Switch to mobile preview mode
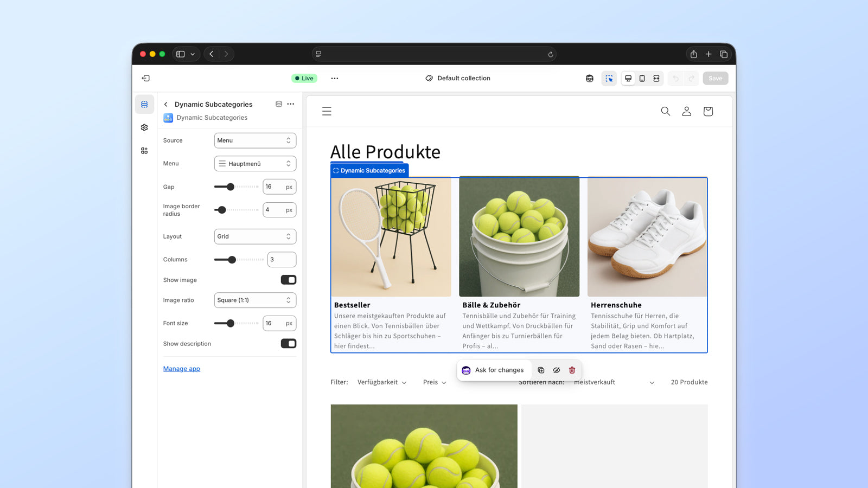Viewport: 868px width, 488px height. click(x=642, y=78)
